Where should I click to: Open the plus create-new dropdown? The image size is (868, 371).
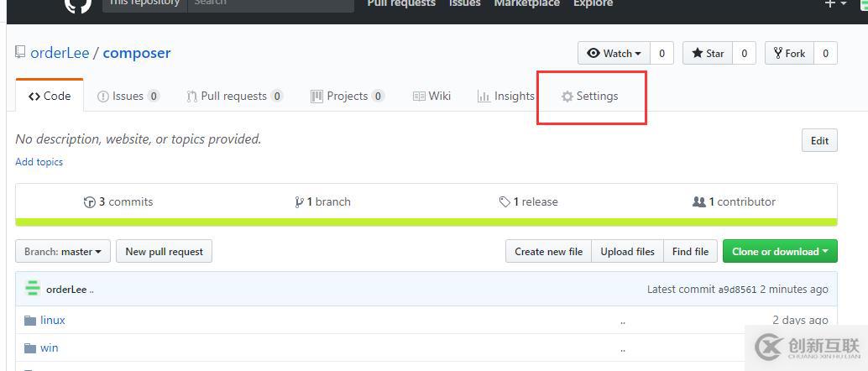[836, 3]
